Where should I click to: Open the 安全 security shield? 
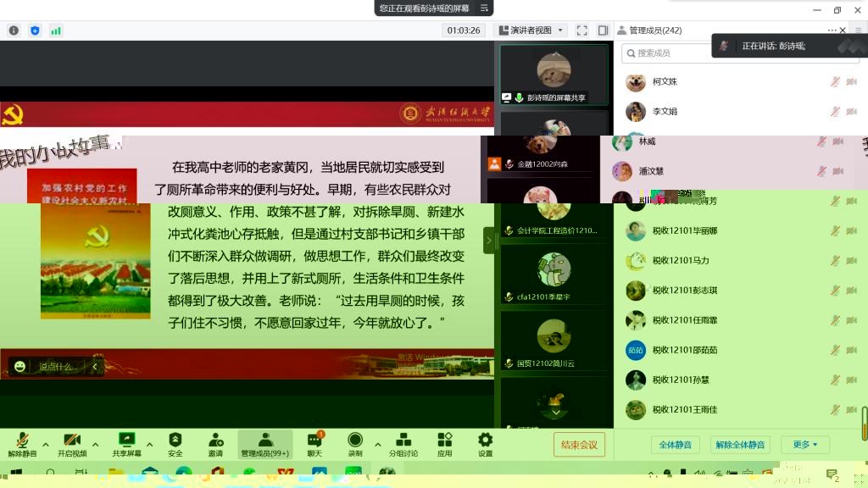tap(175, 441)
